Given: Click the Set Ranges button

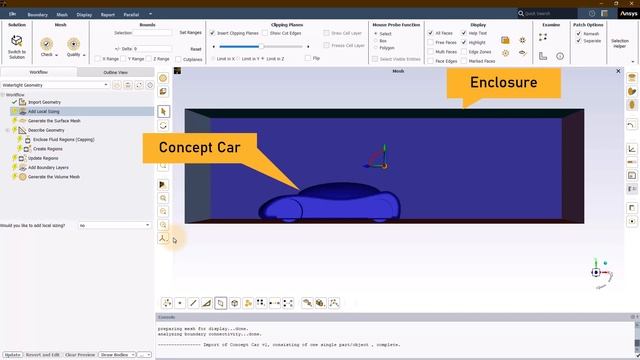Looking at the screenshot, I should point(191,33).
